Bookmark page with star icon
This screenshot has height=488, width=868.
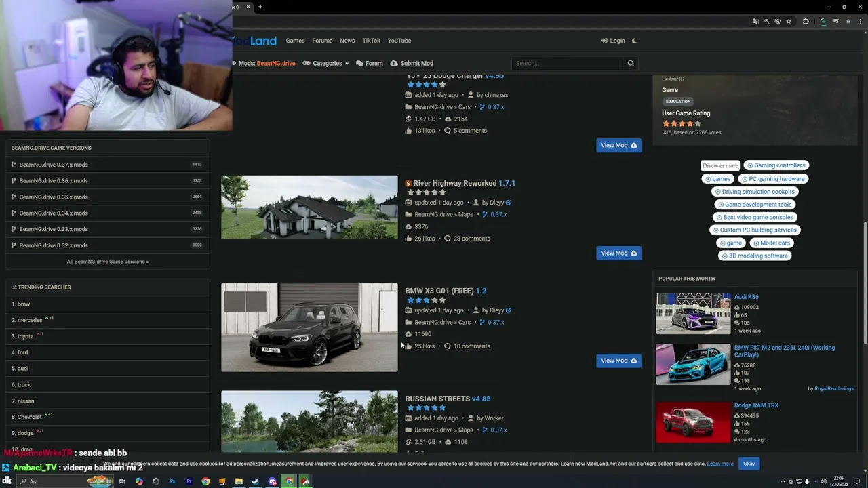(x=789, y=21)
